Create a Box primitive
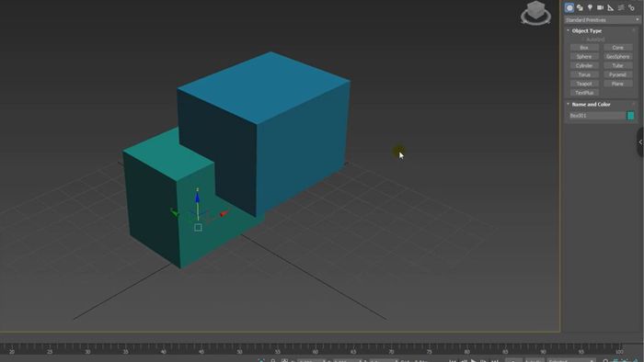 pyautogui.click(x=584, y=48)
